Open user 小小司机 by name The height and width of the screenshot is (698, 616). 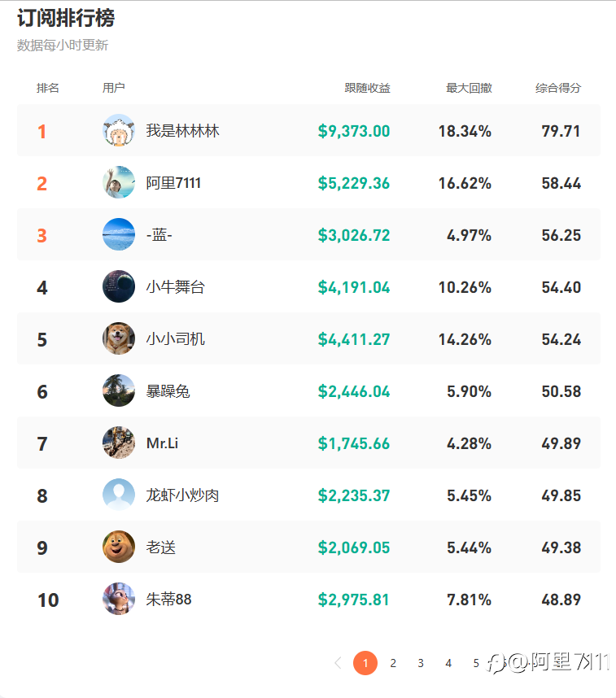coord(175,339)
